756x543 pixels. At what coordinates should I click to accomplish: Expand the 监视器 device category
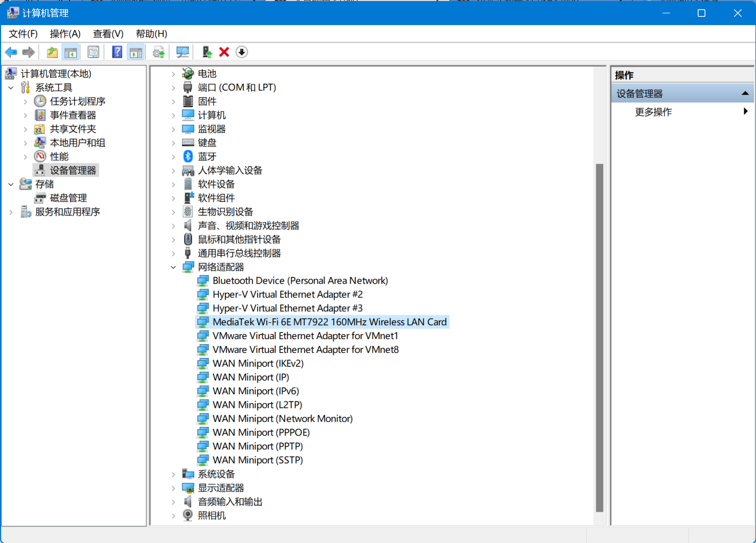173,129
